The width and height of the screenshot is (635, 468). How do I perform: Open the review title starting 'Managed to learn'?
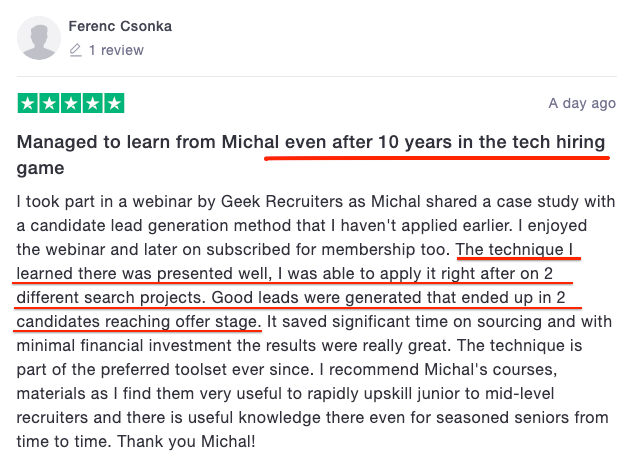coord(311,155)
